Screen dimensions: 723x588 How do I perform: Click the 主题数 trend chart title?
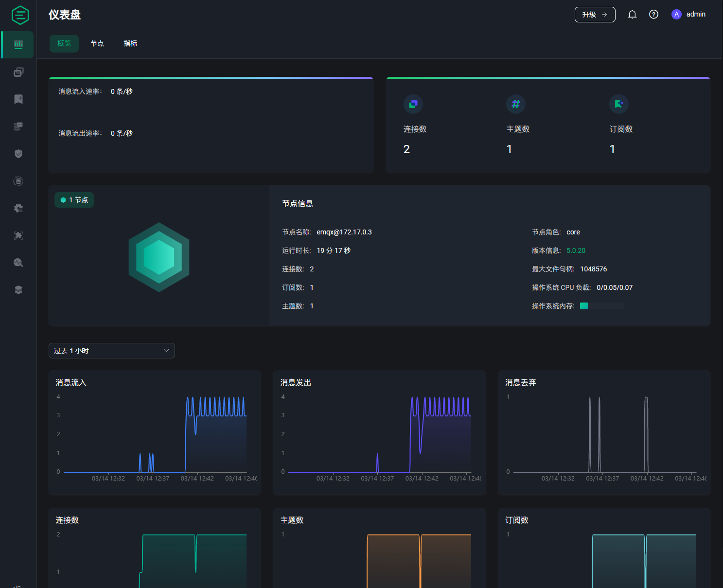click(x=292, y=520)
